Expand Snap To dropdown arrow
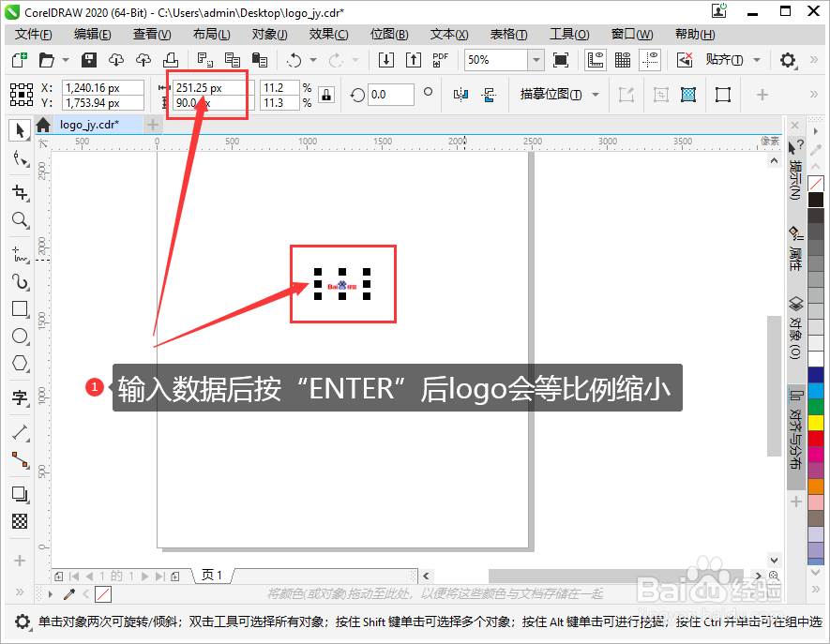This screenshot has width=830, height=644. pyautogui.click(x=757, y=60)
